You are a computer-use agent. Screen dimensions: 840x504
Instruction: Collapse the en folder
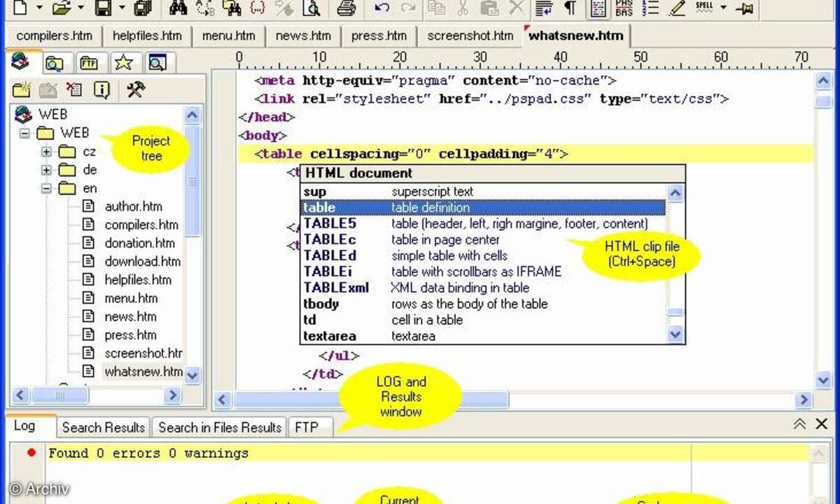point(47,188)
